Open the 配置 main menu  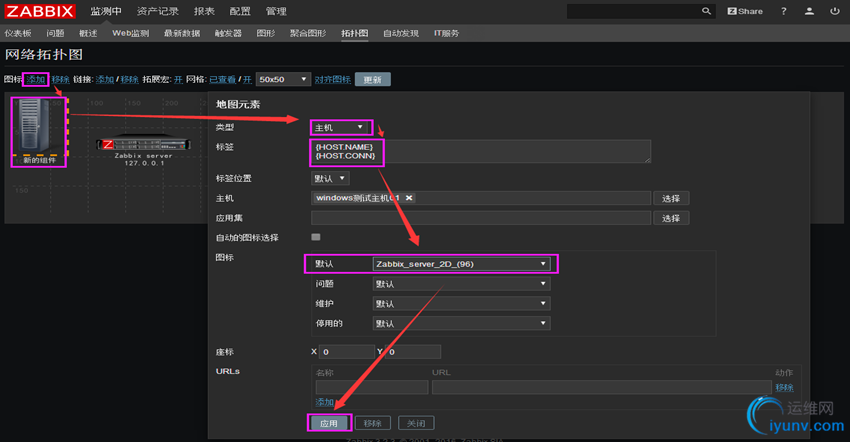[x=240, y=11]
